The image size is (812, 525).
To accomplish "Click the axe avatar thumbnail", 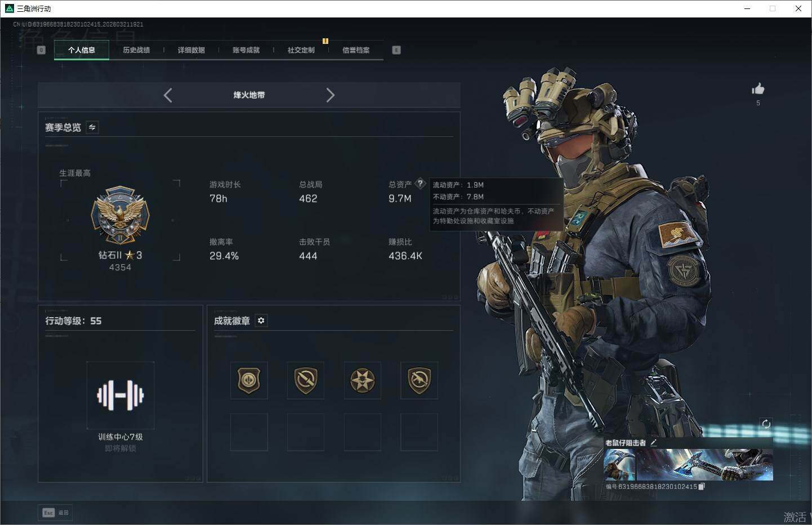I will [x=619, y=465].
